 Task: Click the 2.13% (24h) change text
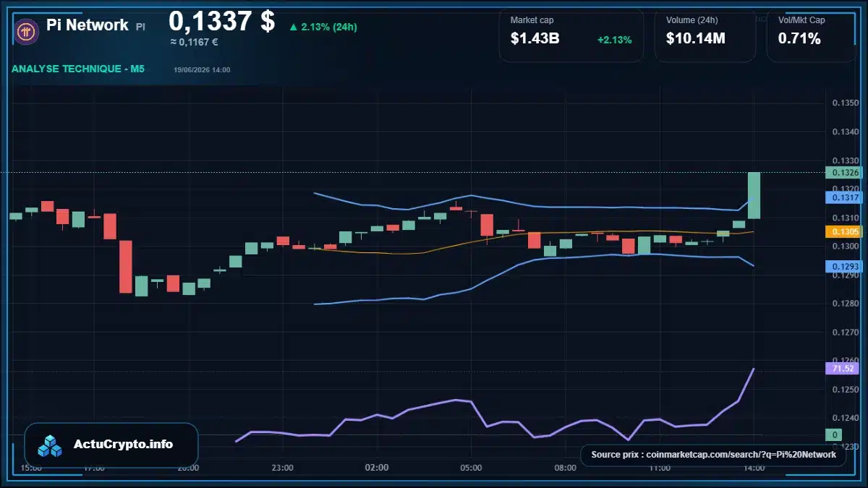pos(329,27)
